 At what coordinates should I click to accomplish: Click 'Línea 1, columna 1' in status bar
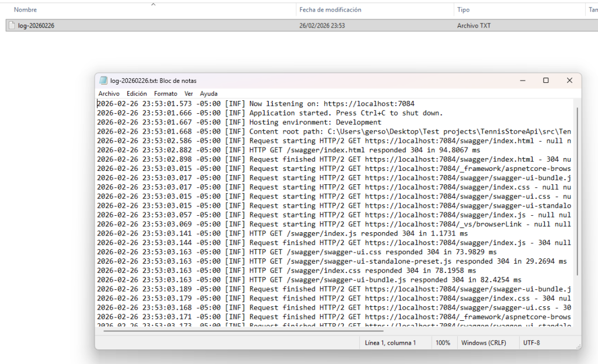390,342
